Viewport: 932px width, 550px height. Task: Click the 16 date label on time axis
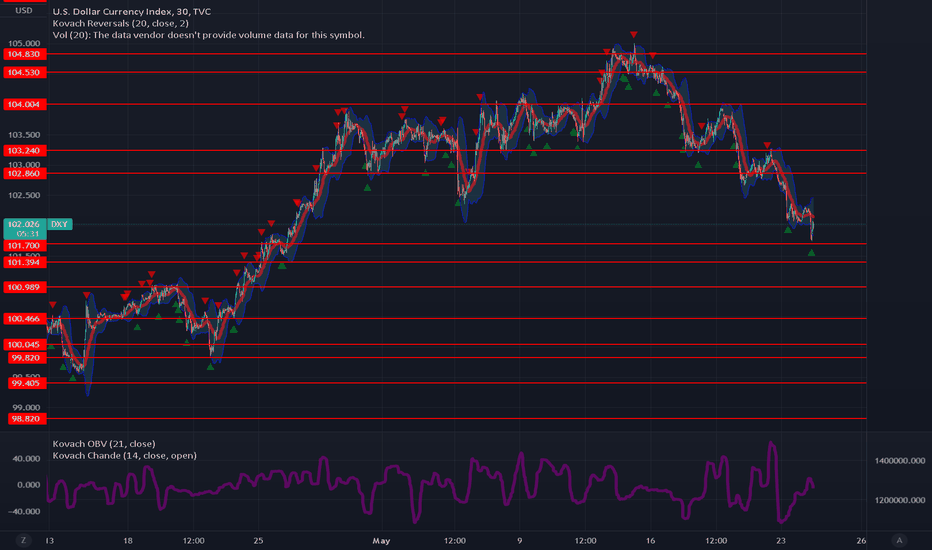650,540
